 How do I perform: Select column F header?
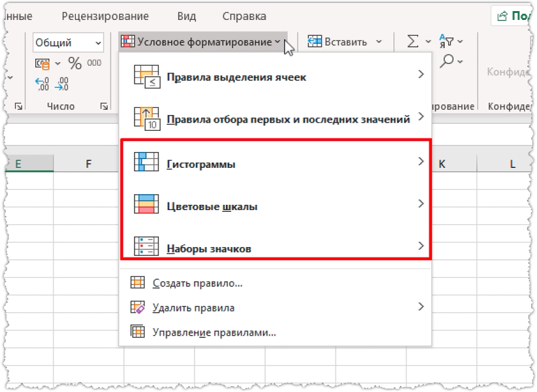88,164
